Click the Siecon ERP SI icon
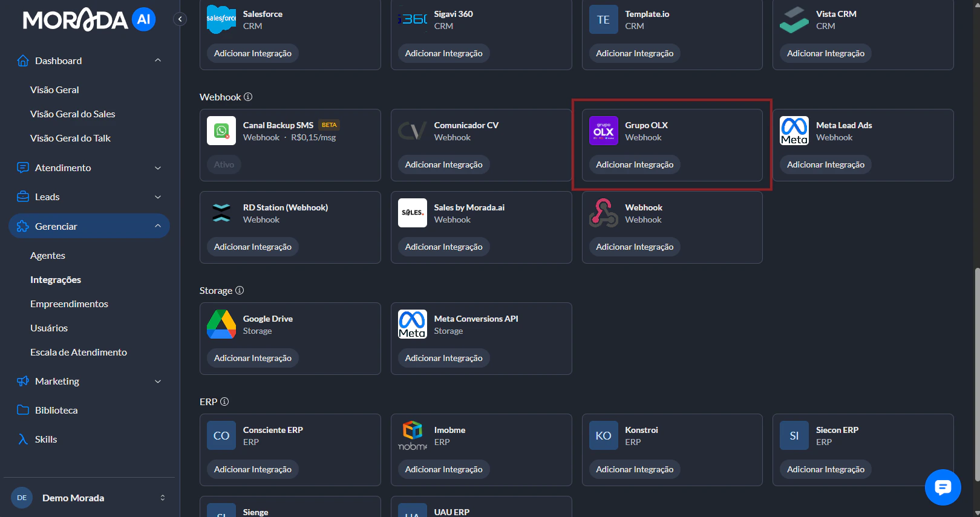 click(794, 435)
